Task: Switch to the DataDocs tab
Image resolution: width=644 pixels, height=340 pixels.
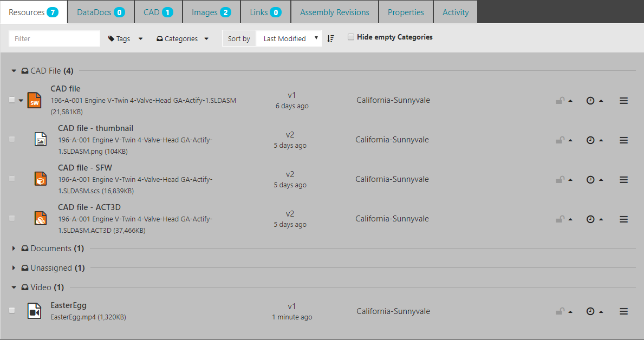Action: (101, 12)
